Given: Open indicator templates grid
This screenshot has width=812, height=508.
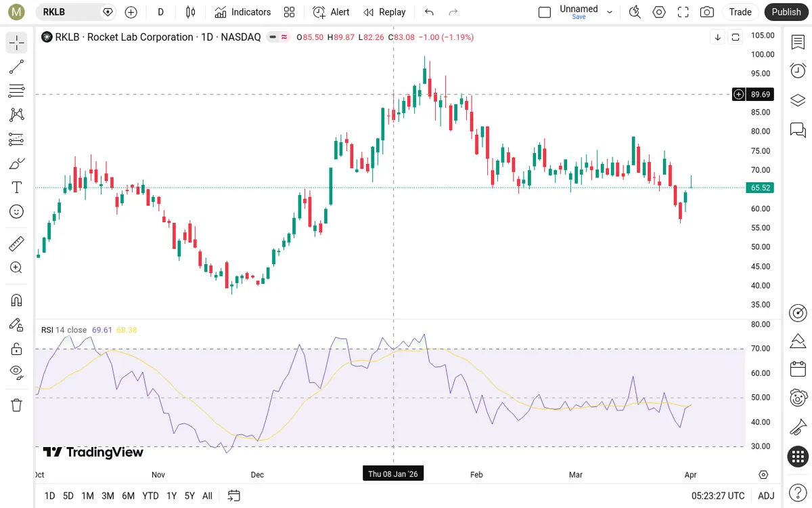Looking at the screenshot, I should (290, 12).
